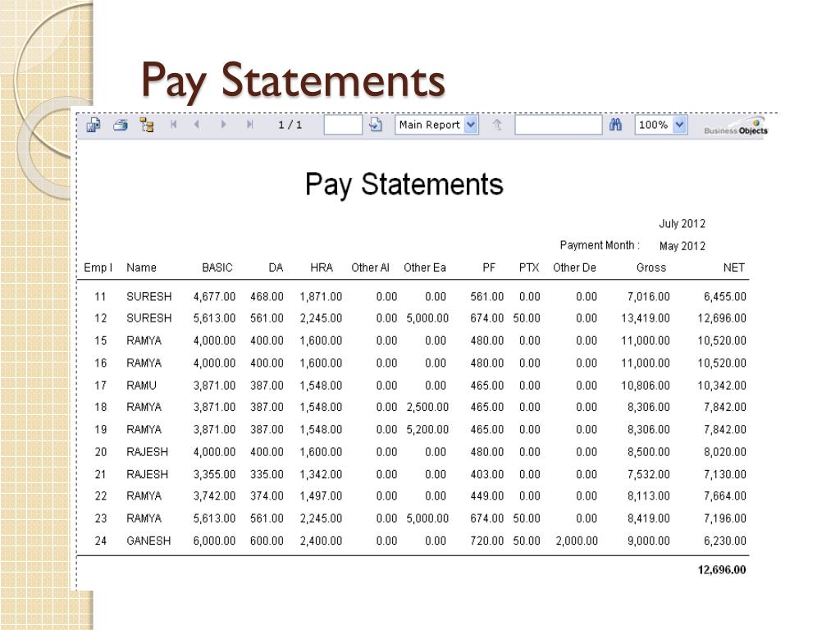Click the Business Objects logo
Screen dimensions: 840x630
click(x=736, y=127)
